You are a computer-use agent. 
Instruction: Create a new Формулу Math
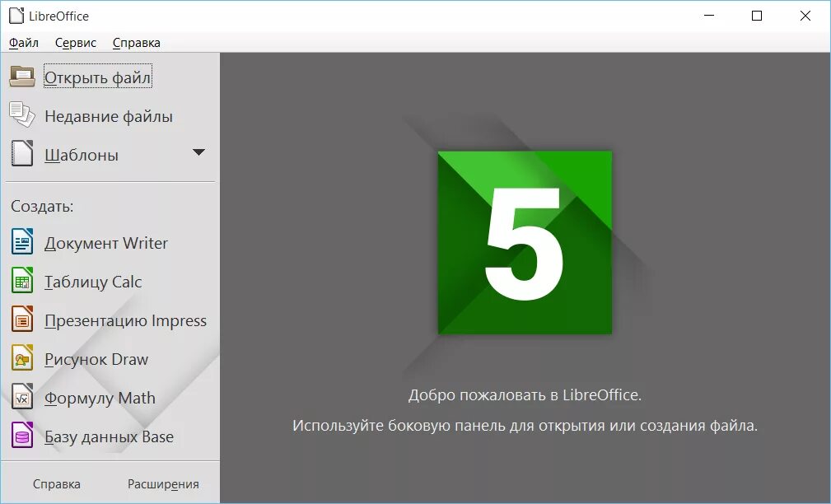(x=100, y=398)
